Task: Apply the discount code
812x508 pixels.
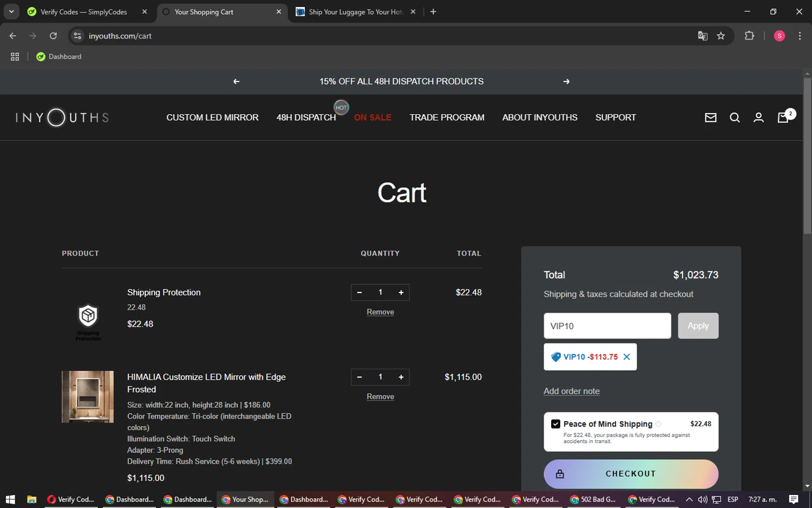Action: click(x=698, y=325)
